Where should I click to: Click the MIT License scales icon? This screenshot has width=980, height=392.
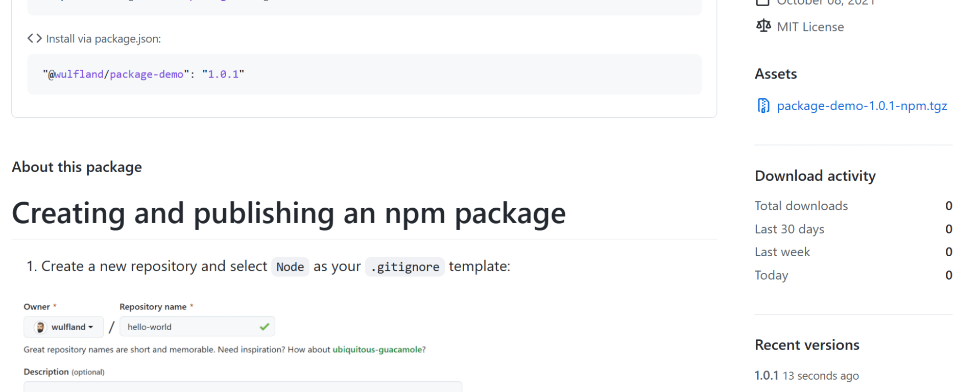click(763, 26)
